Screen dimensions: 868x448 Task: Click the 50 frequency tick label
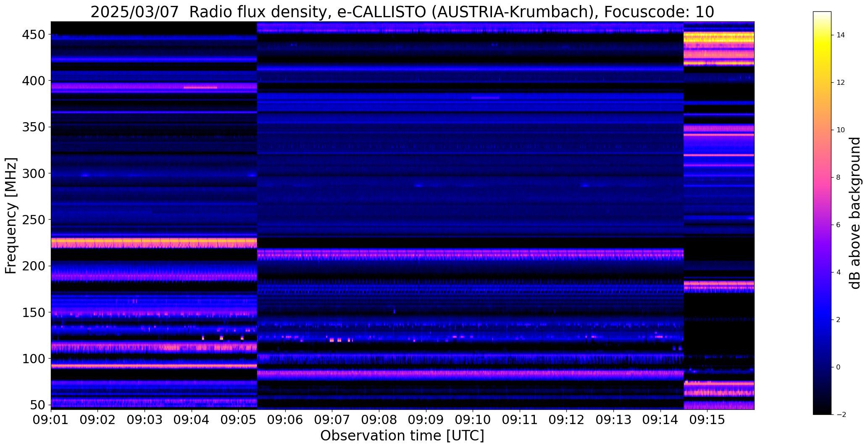click(37, 405)
